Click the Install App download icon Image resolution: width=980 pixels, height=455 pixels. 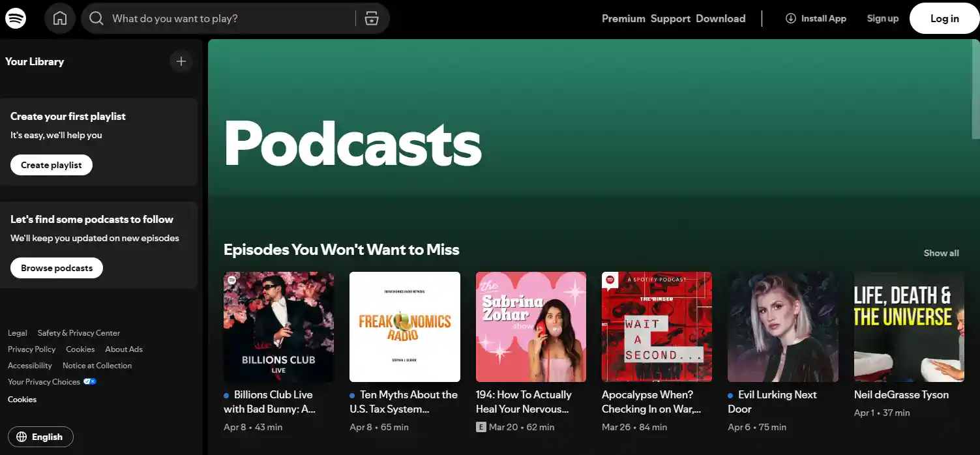[x=790, y=18]
